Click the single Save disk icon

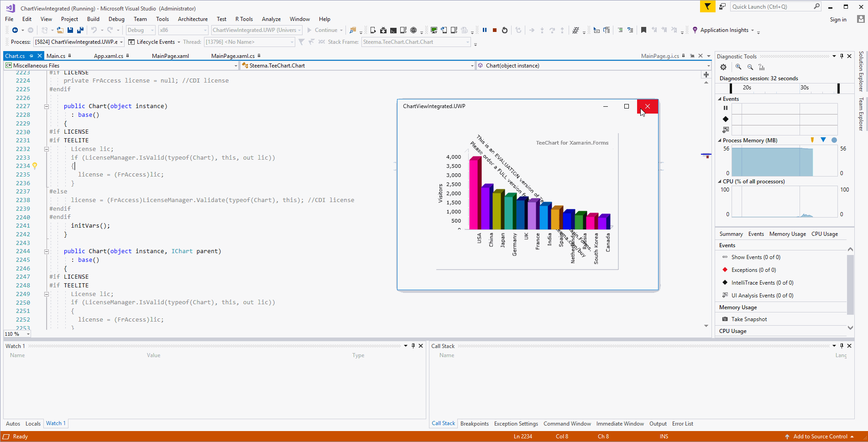(x=70, y=30)
